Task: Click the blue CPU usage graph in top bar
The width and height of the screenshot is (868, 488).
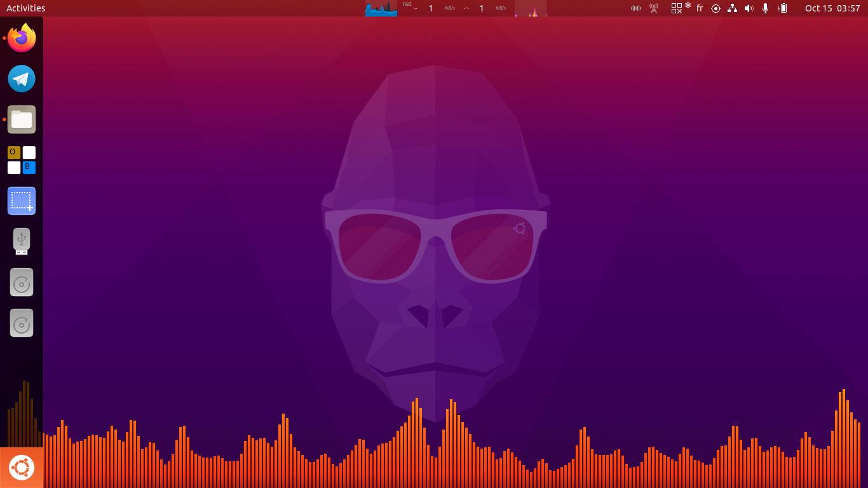Action: click(381, 8)
